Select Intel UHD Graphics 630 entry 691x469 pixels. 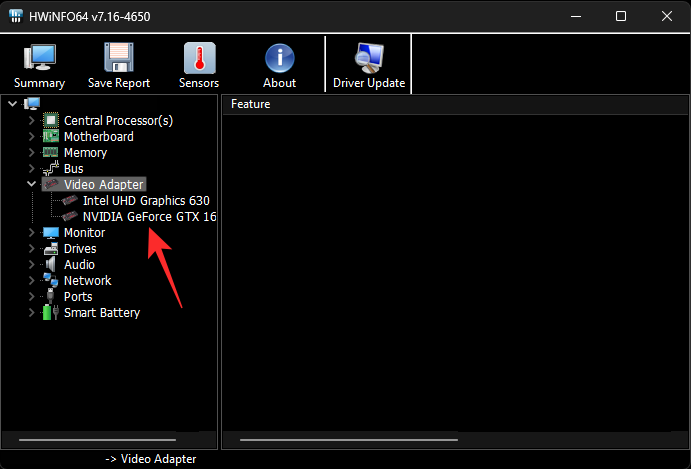(146, 201)
